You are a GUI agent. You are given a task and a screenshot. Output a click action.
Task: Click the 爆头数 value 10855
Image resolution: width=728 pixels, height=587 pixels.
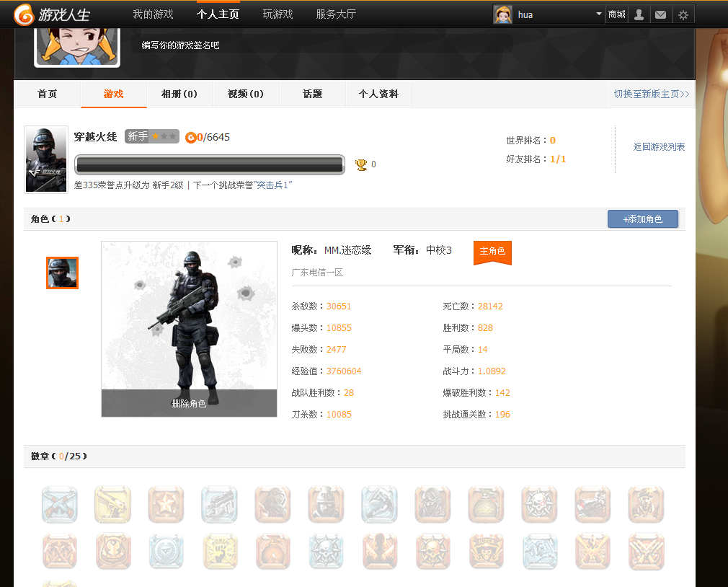click(x=339, y=328)
